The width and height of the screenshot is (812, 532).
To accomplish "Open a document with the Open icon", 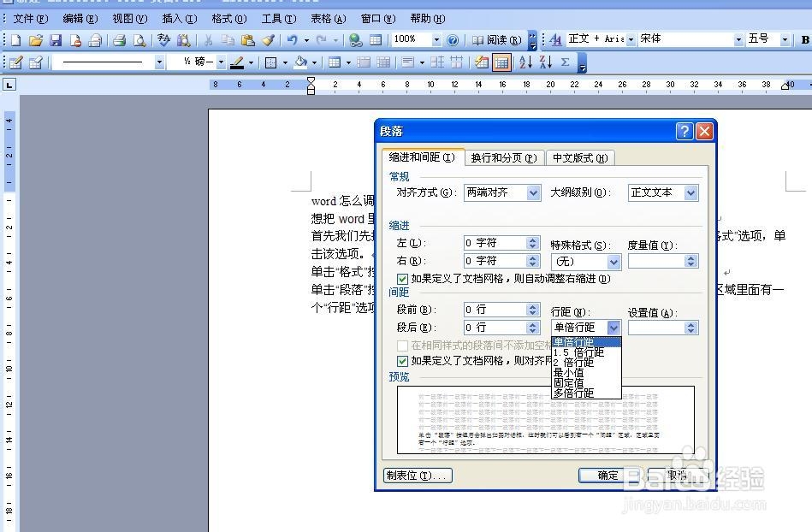I will click(34, 39).
